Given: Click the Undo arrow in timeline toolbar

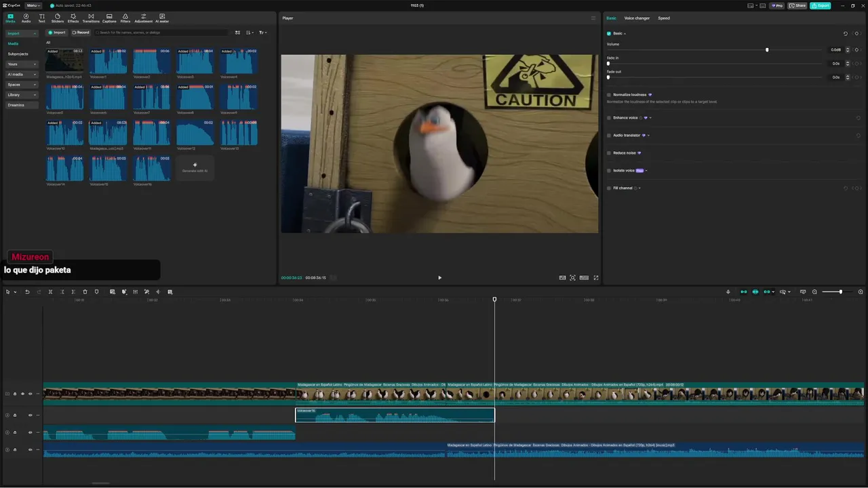Looking at the screenshot, I should coord(27,291).
